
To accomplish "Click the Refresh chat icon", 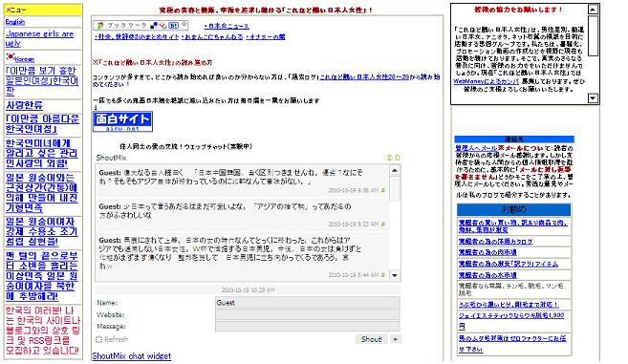I will (98, 339).
